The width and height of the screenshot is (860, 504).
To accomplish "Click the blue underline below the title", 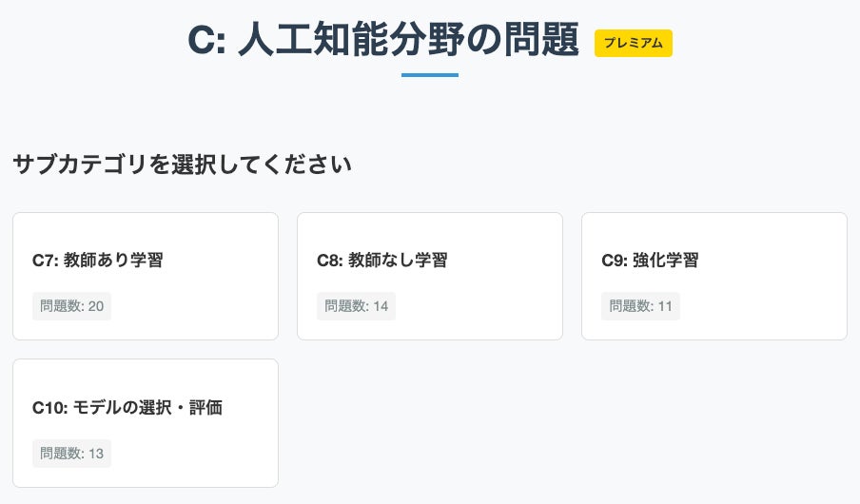I will coord(430,75).
